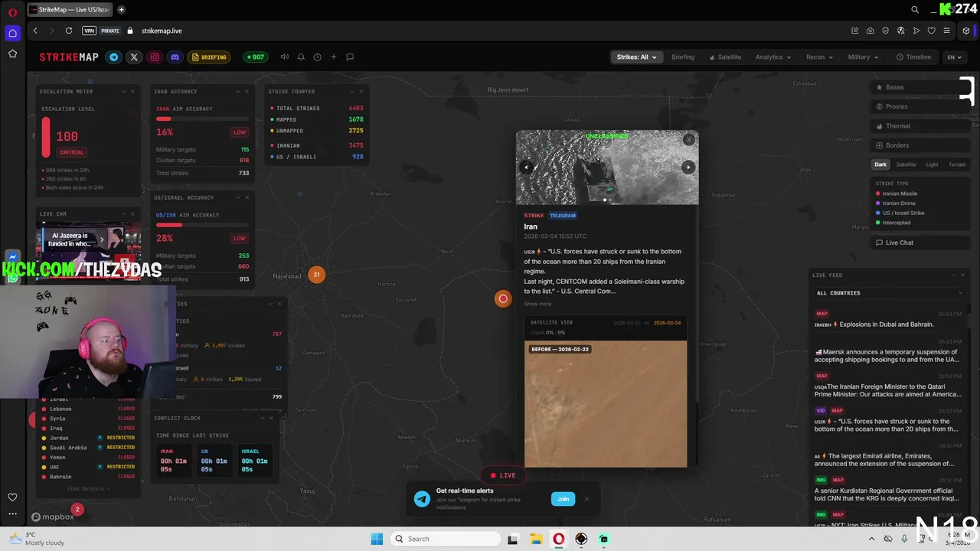Collapse the Iran Accuracy panel
The height and width of the screenshot is (551, 980).
(x=237, y=91)
